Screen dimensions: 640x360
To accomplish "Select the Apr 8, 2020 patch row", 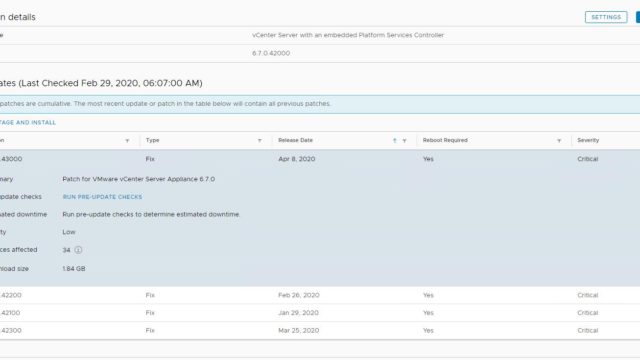I will 320,159.
